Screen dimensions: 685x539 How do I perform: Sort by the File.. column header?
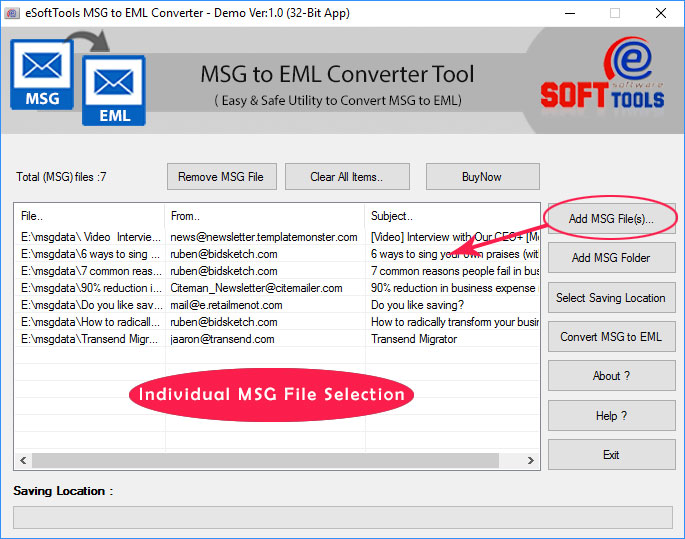tap(90, 216)
